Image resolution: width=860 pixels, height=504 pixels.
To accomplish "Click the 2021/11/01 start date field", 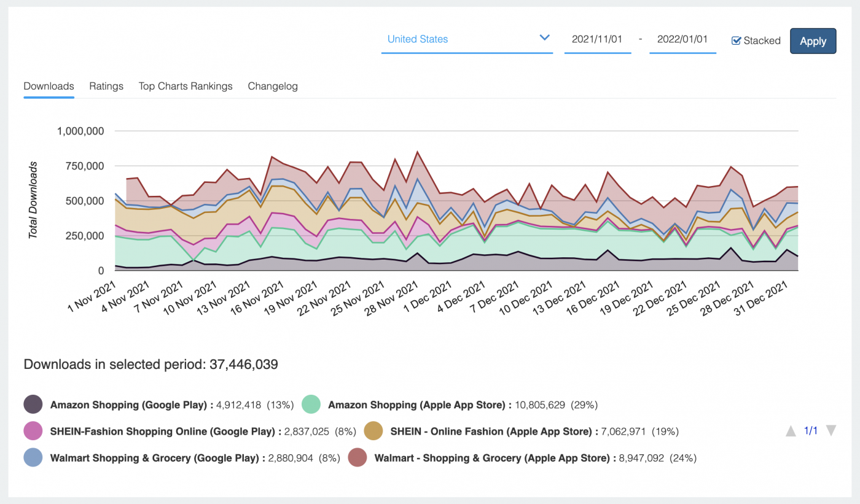I will 597,39.
